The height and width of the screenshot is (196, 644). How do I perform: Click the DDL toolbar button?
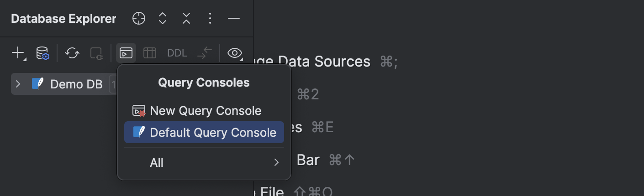click(x=177, y=53)
